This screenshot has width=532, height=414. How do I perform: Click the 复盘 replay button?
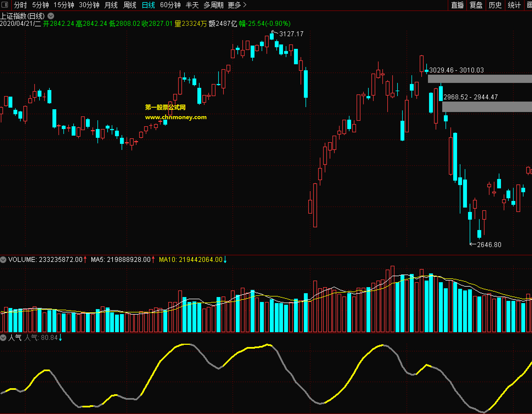(x=476, y=5)
